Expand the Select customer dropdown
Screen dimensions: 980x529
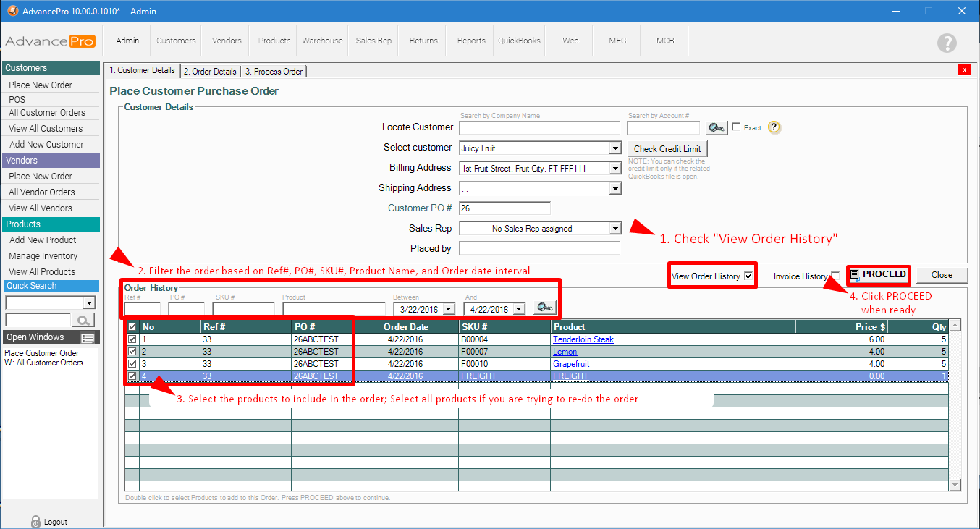pyautogui.click(x=615, y=148)
